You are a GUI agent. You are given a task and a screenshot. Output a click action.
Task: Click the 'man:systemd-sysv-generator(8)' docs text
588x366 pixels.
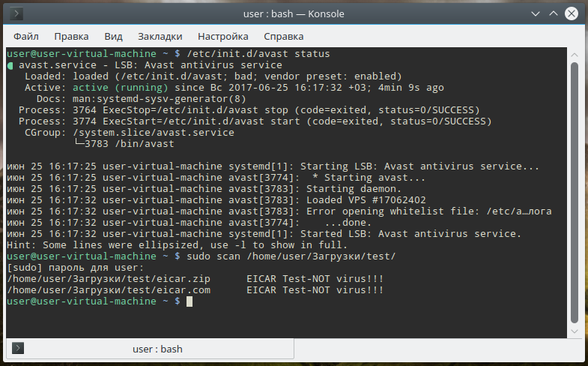(x=159, y=99)
